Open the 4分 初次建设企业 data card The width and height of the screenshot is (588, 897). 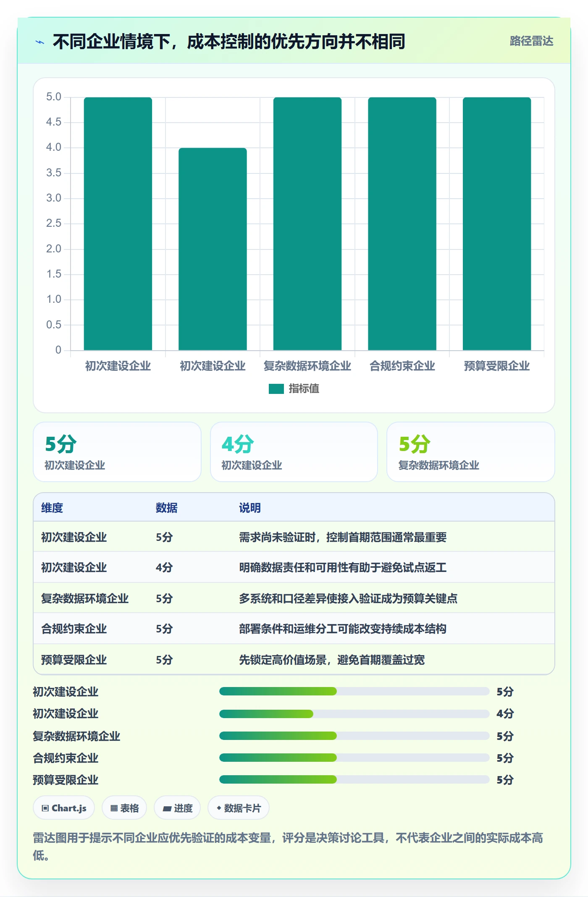294,452
